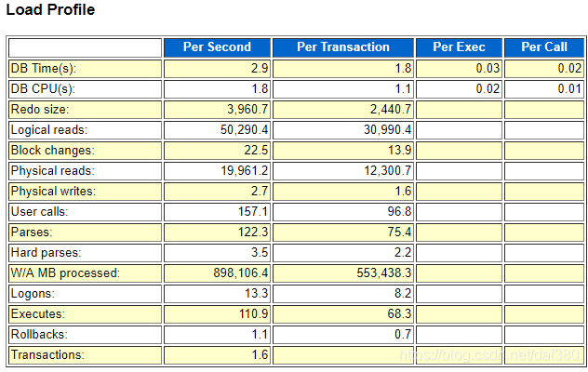Select Redo size per transaction value 2,440.7

(x=391, y=110)
